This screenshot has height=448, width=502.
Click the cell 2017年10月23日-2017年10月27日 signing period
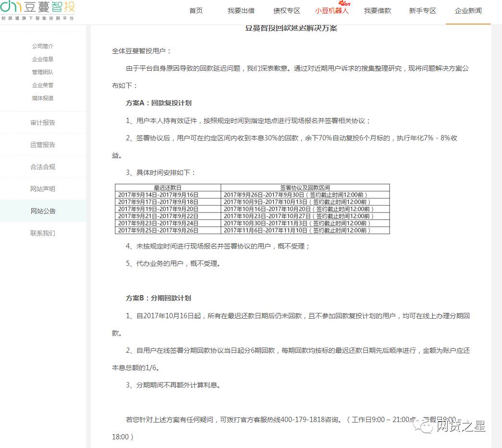click(x=305, y=216)
